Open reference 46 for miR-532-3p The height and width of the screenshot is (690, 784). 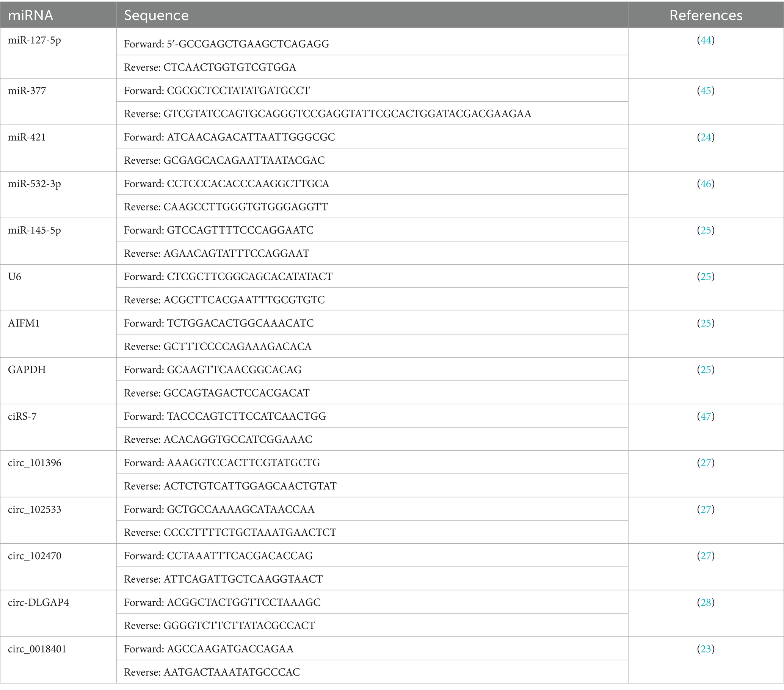pyautogui.click(x=706, y=184)
